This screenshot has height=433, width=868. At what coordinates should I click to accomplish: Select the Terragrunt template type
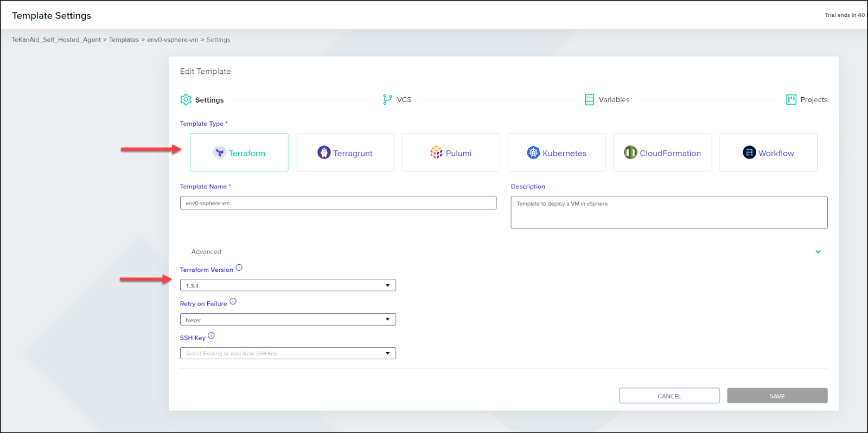(345, 152)
